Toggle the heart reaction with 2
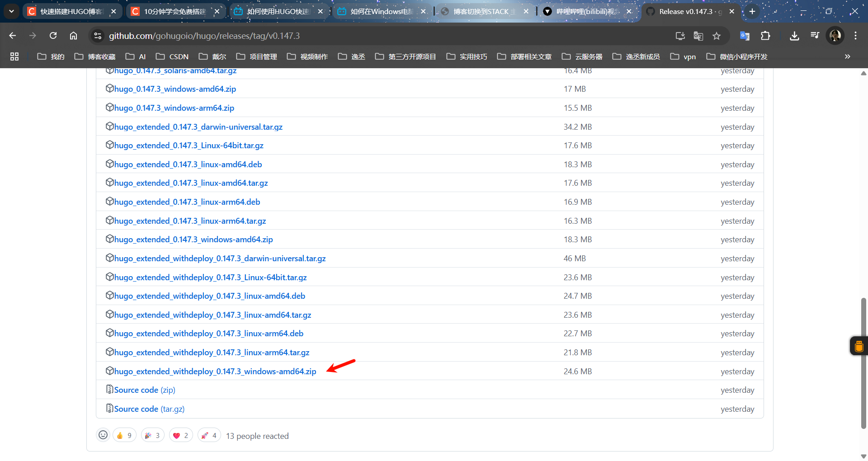Image resolution: width=868 pixels, height=461 pixels. [x=181, y=435]
